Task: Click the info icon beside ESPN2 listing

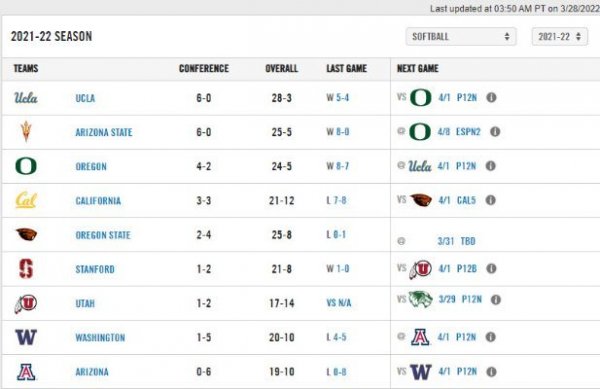Action: coord(495,132)
